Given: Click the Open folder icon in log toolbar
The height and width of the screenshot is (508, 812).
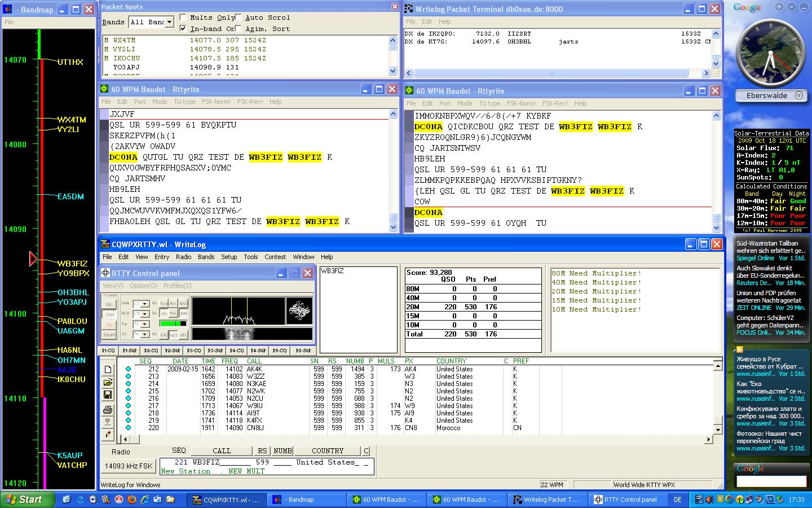Looking at the screenshot, I should click(108, 383).
